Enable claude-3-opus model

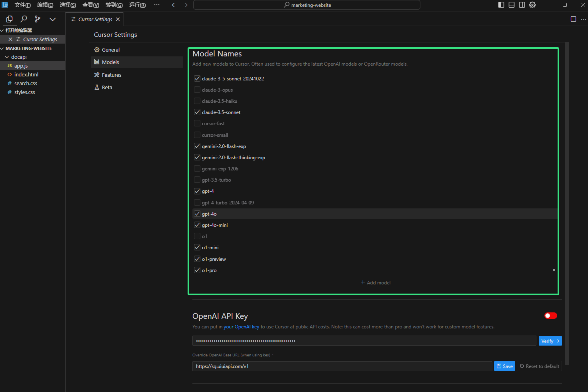tap(197, 90)
